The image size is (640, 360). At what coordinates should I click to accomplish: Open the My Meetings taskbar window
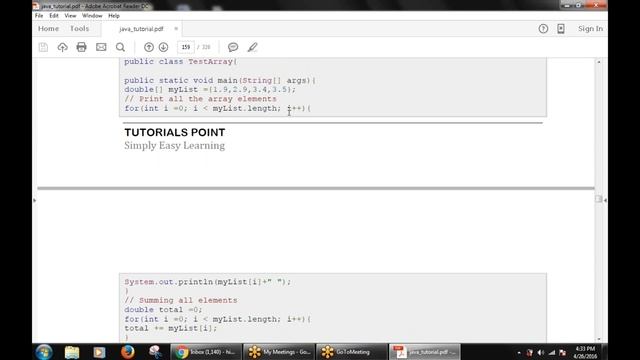click(279, 352)
